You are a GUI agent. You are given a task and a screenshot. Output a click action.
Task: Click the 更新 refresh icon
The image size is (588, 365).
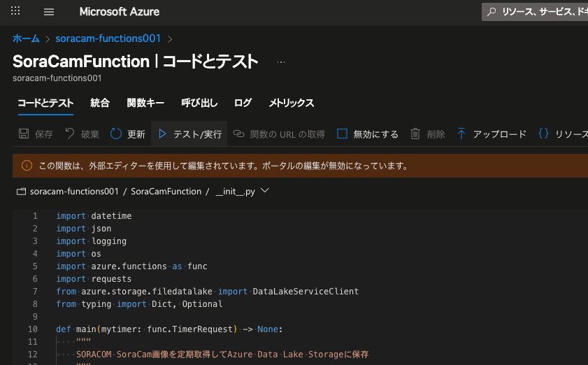click(x=116, y=134)
